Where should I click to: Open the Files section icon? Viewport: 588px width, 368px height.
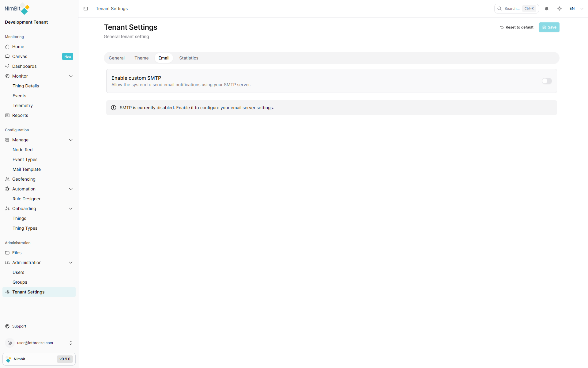click(x=7, y=253)
